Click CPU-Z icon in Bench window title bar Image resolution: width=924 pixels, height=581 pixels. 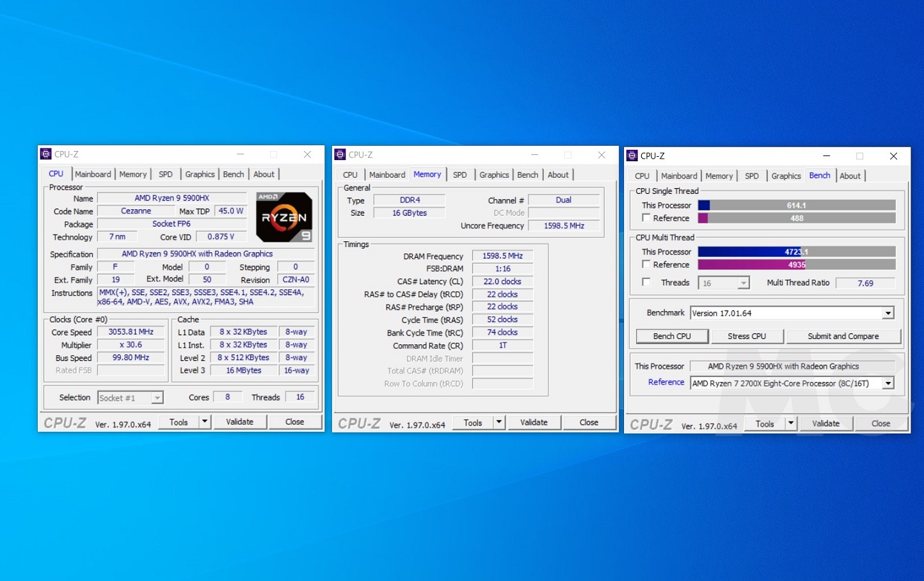click(632, 155)
